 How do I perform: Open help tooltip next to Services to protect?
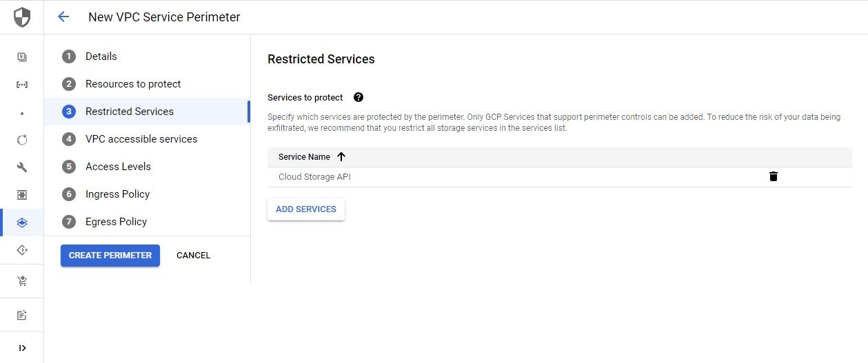click(x=359, y=98)
